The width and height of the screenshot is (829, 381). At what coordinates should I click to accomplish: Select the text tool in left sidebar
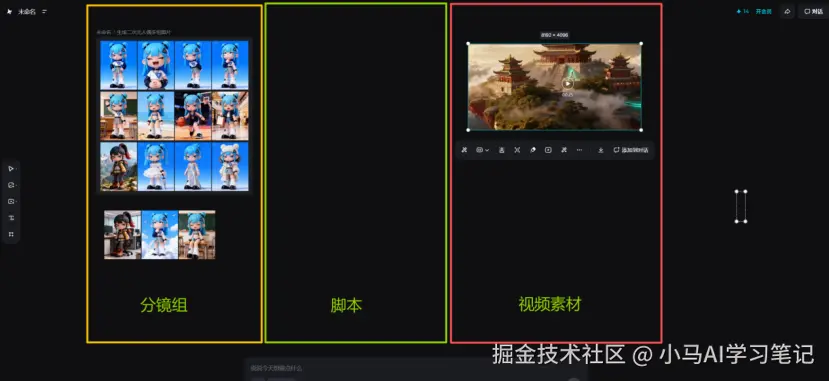coord(11,218)
